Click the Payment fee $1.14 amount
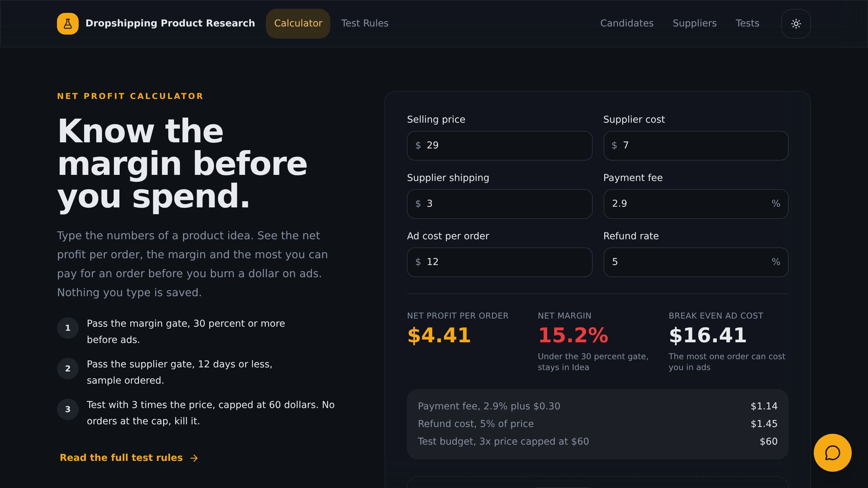 764,406
